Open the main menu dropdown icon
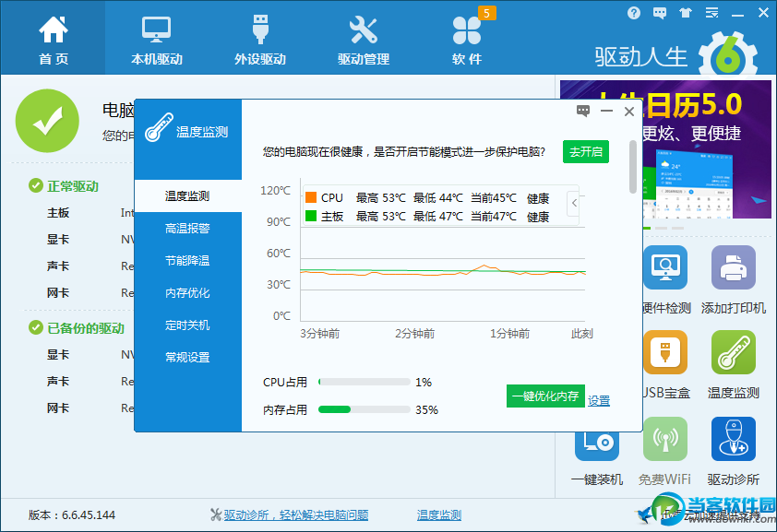Viewport: 777px width, 532px height. (x=712, y=13)
